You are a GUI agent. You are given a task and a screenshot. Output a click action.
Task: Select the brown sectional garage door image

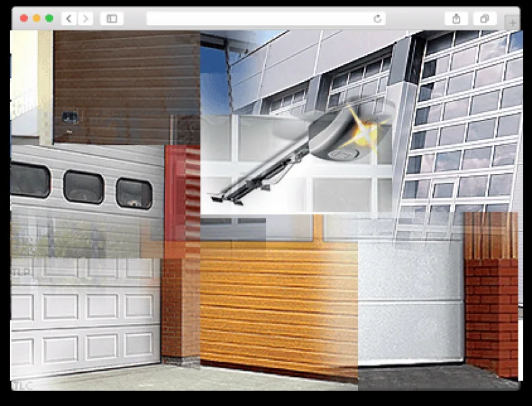click(127, 87)
